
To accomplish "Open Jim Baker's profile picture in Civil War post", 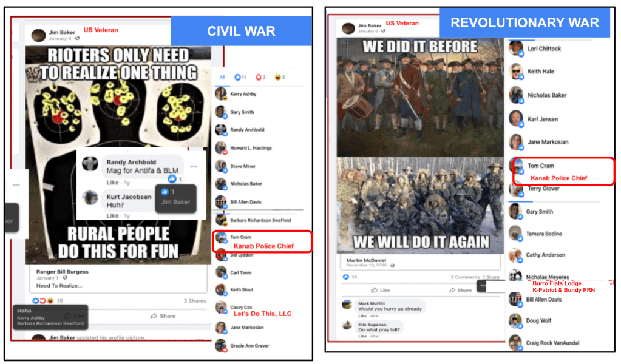I will [x=38, y=35].
